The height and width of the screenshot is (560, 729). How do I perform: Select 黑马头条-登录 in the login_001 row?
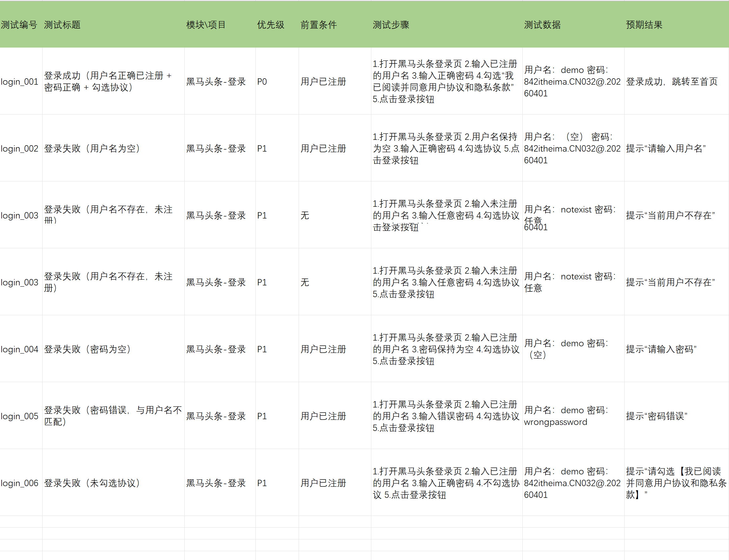[220, 81]
